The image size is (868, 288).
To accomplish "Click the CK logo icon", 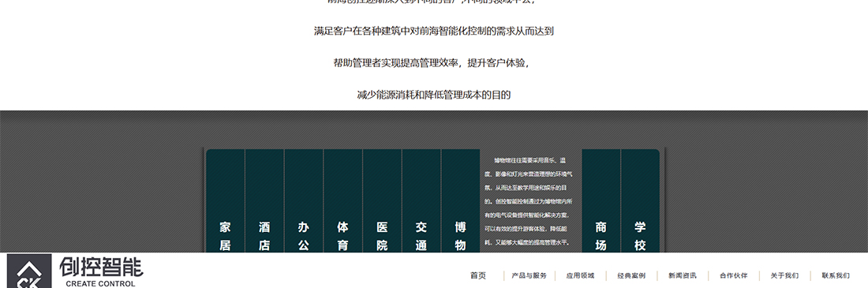I will [x=29, y=271].
